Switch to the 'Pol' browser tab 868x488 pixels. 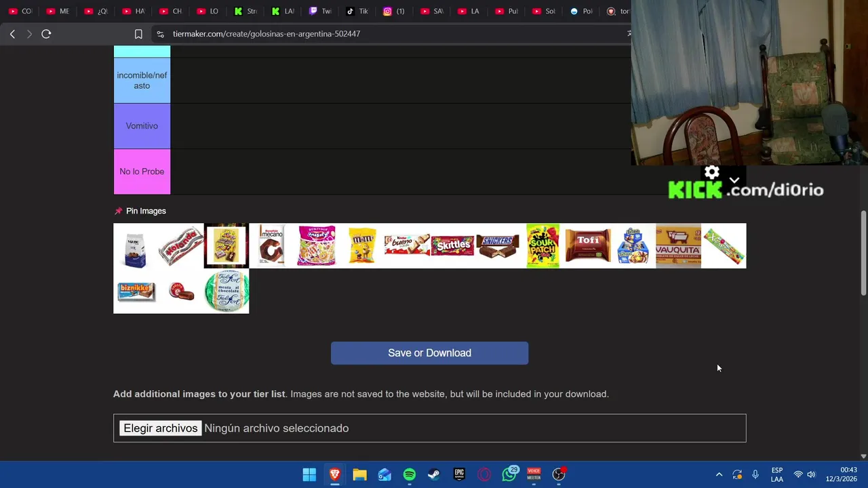pyautogui.click(x=581, y=11)
